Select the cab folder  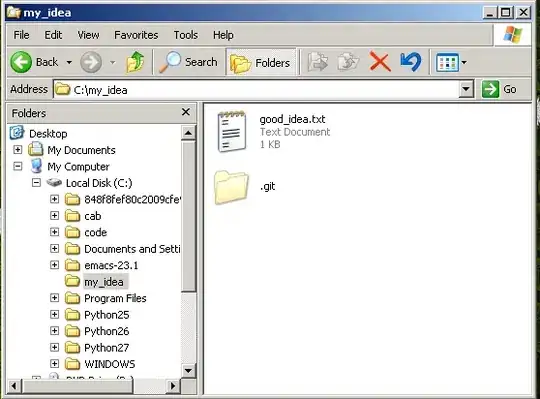[93, 216]
